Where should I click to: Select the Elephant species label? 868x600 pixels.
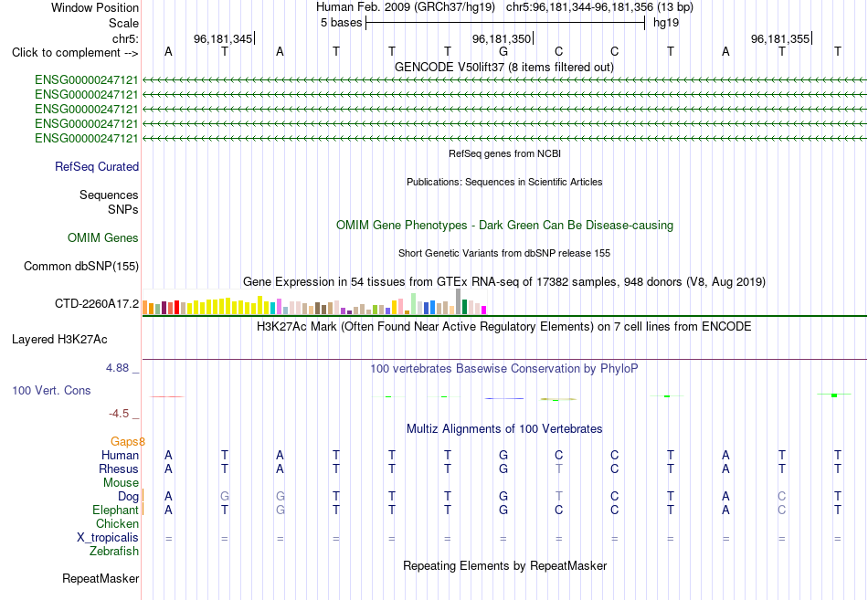coord(115,510)
